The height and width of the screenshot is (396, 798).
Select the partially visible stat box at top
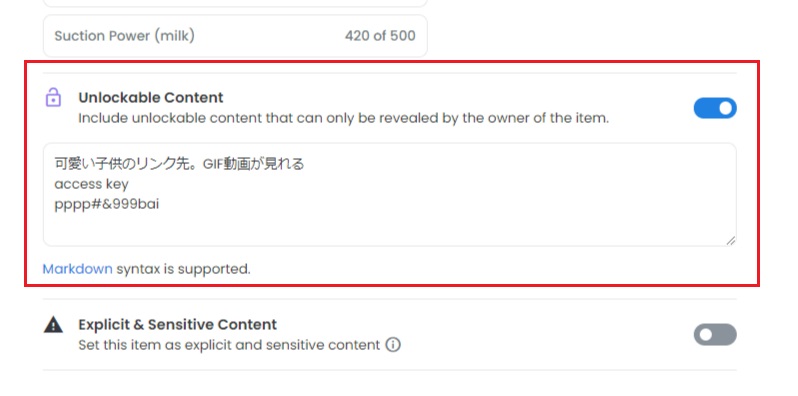[x=235, y=3]
